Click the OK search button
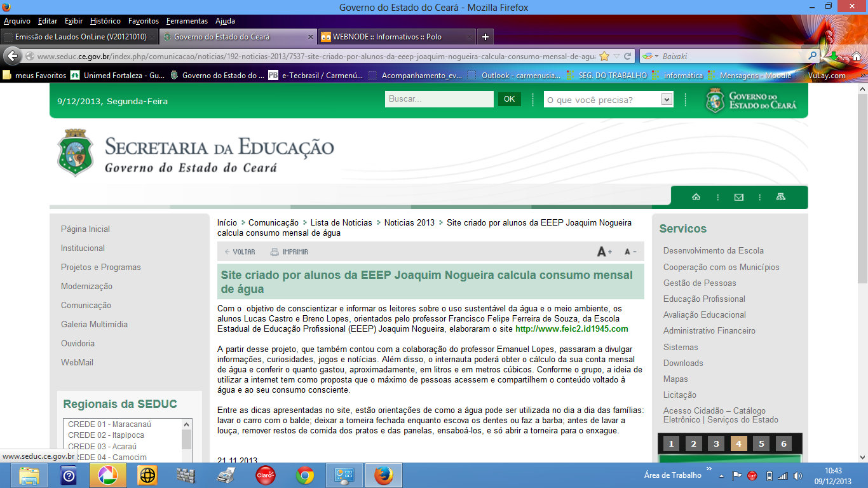 coord(509,99)
